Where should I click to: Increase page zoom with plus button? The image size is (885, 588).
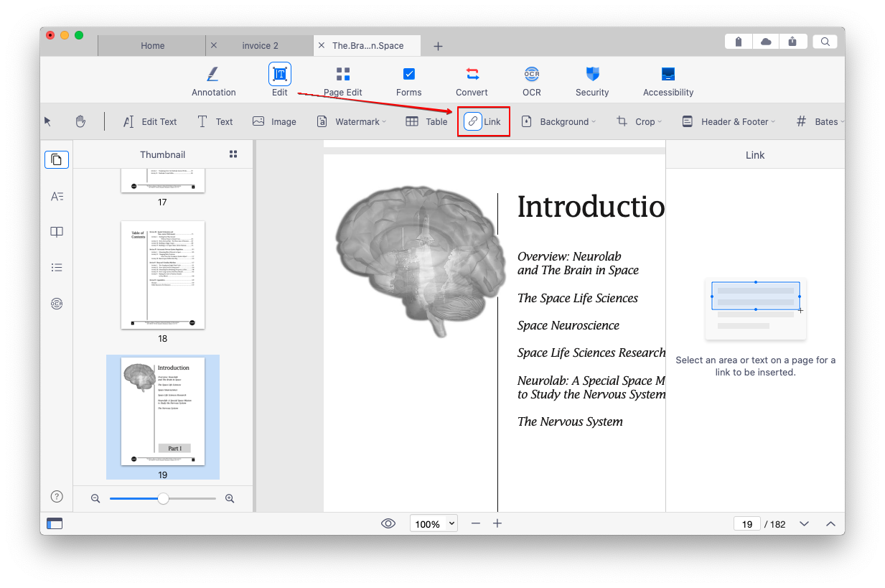tap(497, 523)
